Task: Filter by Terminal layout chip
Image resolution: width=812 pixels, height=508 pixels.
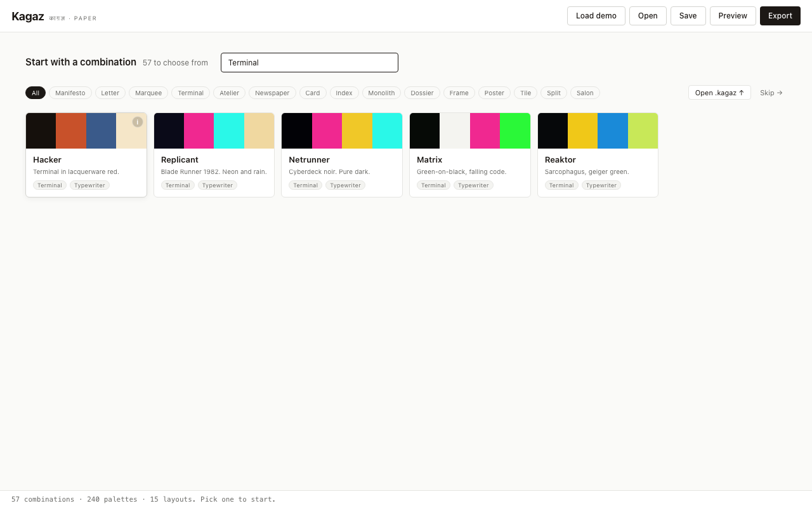Action: click(x=190, y=93)
